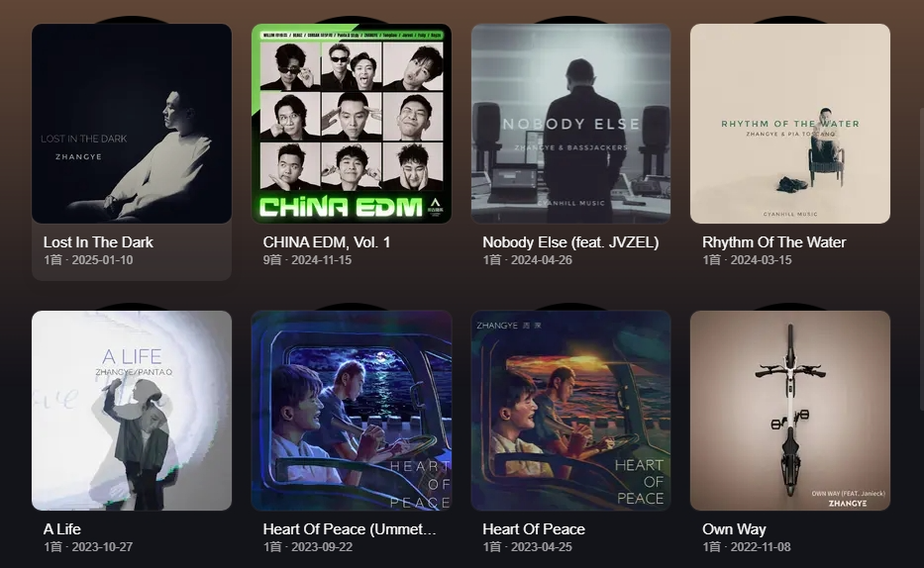Open the A Life album cover

point(132,411)
